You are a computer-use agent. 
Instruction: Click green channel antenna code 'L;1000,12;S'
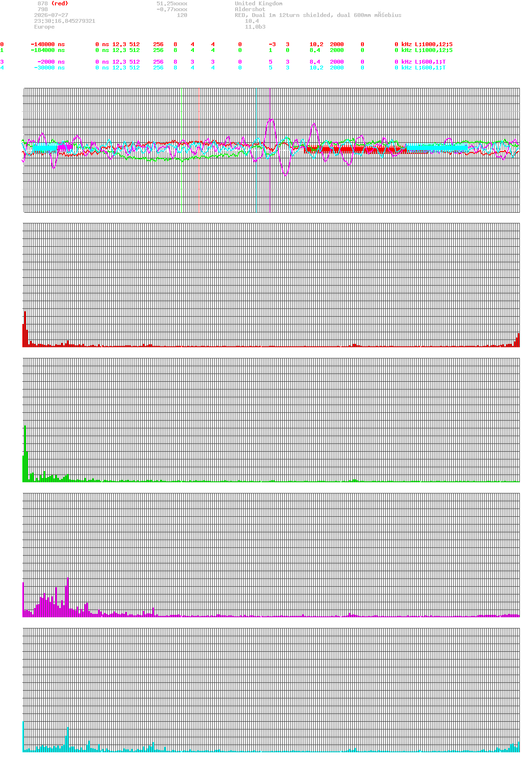(434, 50)
